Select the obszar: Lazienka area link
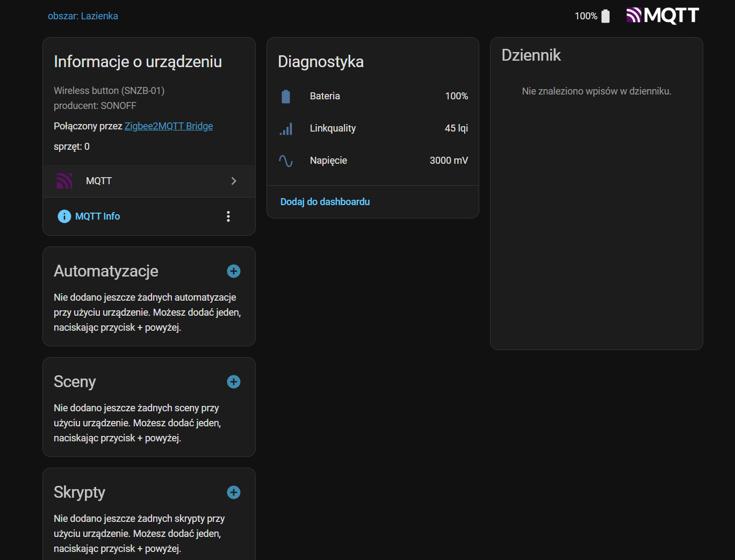The image size is (735, 560). pyautogui.click(x=83, y=16)
